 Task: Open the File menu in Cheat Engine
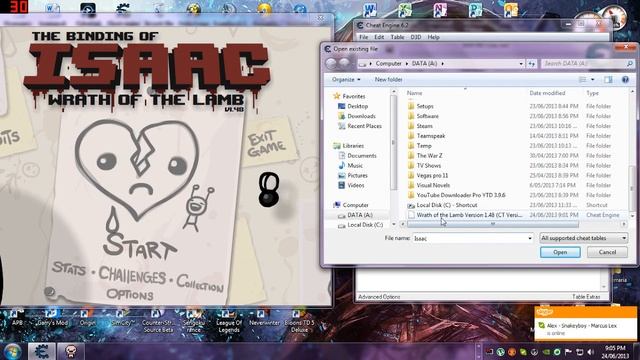point(363,37)
